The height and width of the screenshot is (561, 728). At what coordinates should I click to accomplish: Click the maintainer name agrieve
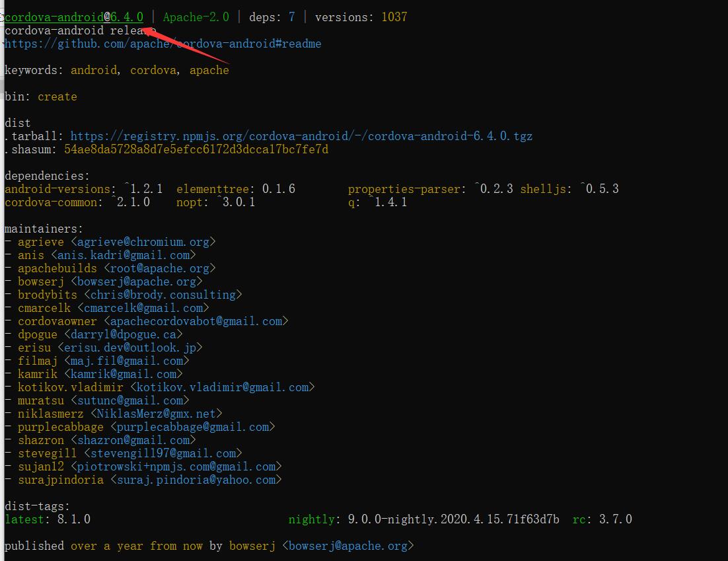tap(40, 242)
